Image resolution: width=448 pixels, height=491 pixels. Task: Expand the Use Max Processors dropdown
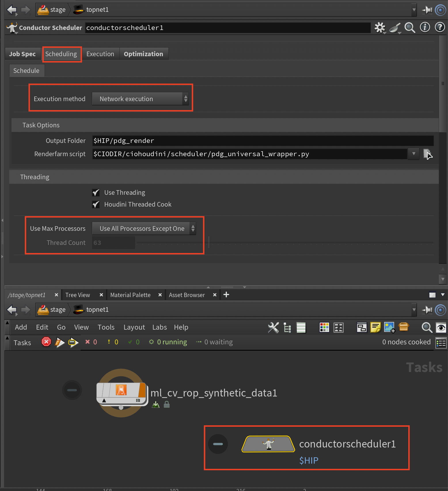coord(144,228)
